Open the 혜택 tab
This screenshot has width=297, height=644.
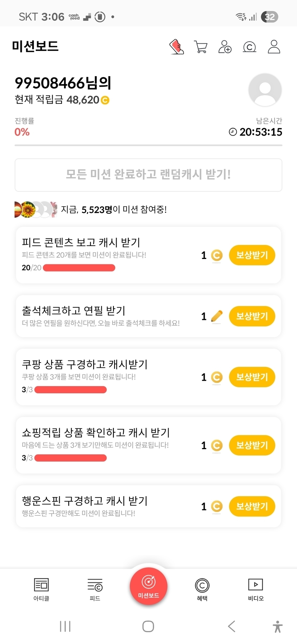[x=202, y=589]
